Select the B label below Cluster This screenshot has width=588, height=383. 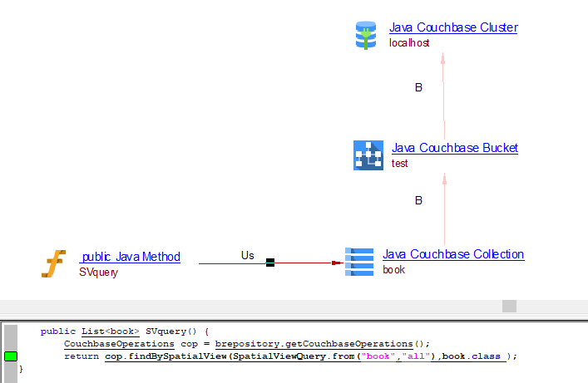418,87
